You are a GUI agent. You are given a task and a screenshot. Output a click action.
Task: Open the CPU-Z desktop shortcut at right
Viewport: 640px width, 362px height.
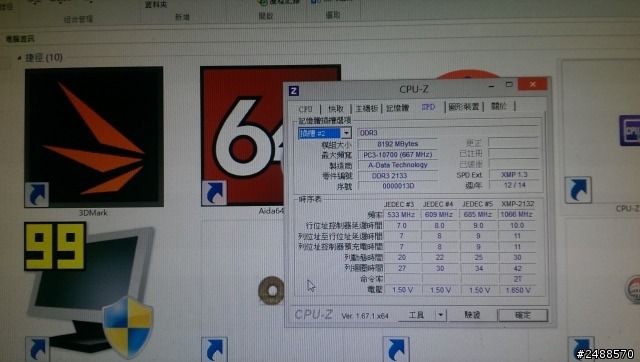coord(630,131)
